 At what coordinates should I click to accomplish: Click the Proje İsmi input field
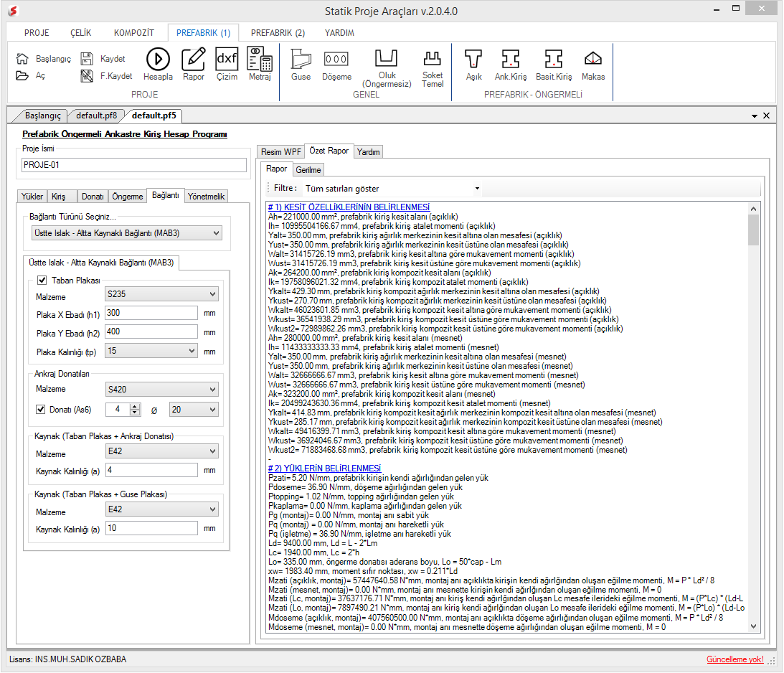pyautogui.click(x=134, y=165)
